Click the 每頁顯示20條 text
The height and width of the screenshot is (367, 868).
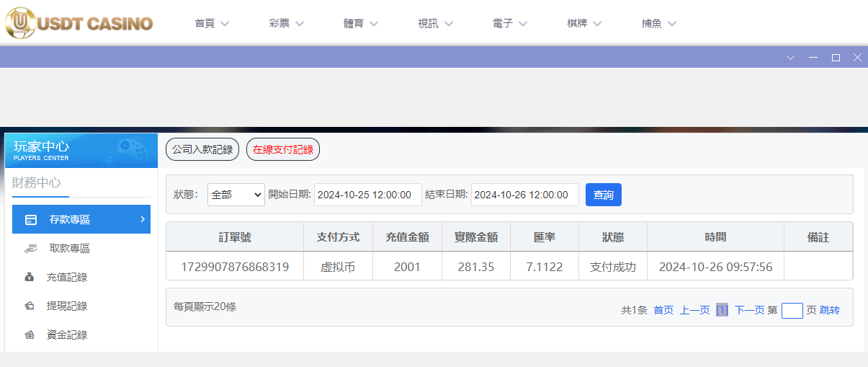tap(205, 306)
